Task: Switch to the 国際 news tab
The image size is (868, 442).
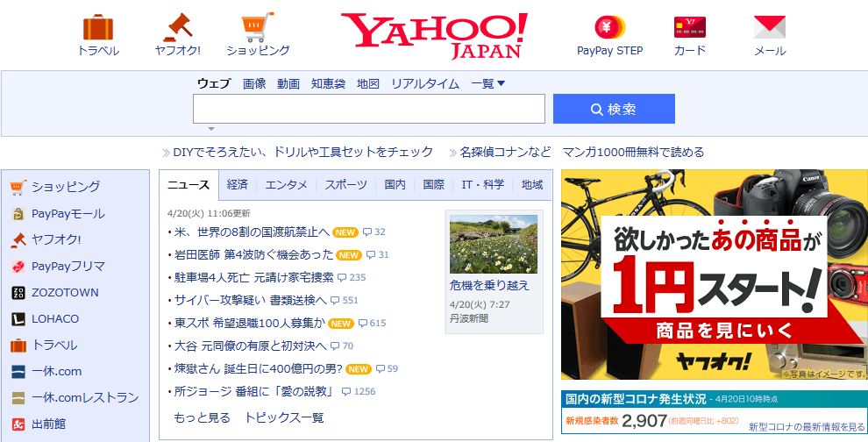Action: 433,185
